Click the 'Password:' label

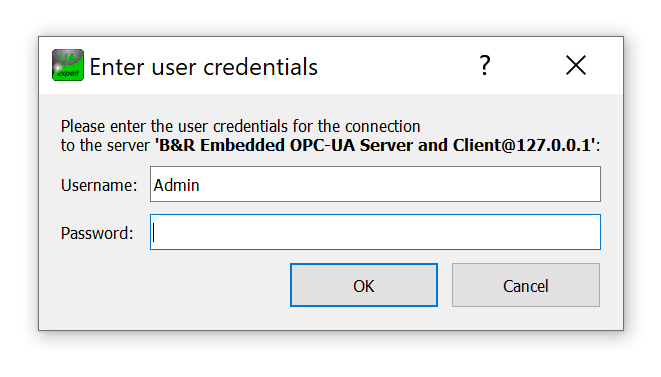[97, 233]
